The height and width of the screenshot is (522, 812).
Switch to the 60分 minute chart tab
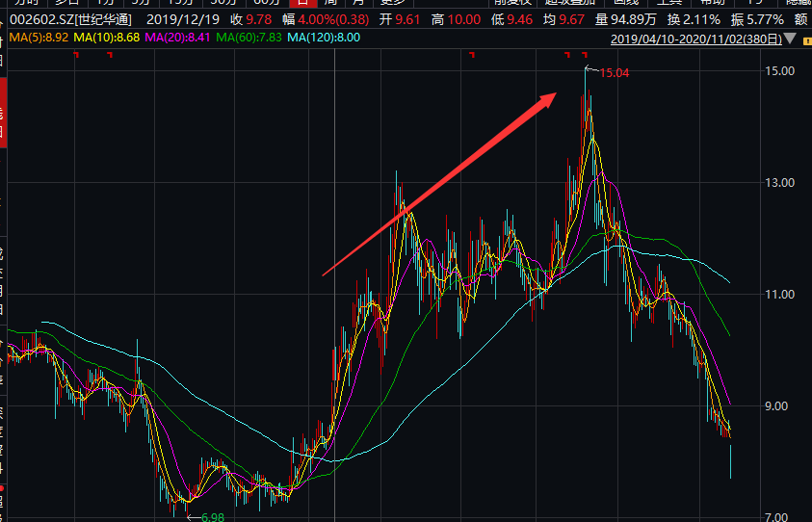click(x=266, y=3)
